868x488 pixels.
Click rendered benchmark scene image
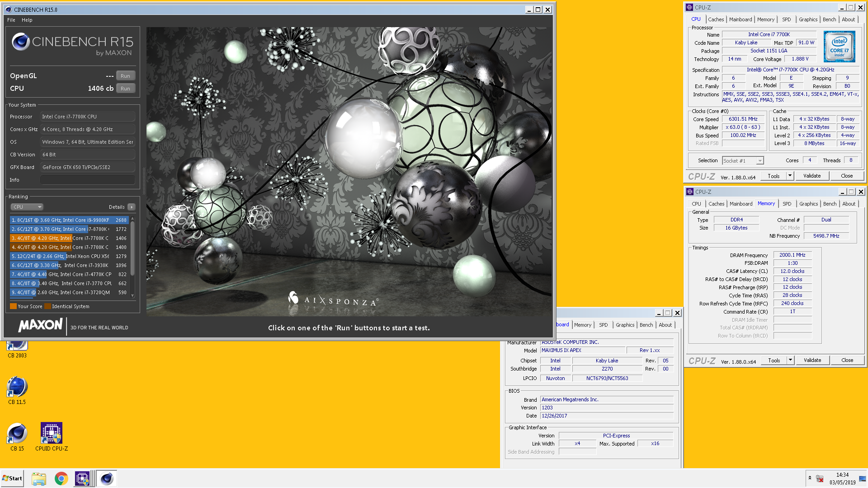(x=349, y=172)
